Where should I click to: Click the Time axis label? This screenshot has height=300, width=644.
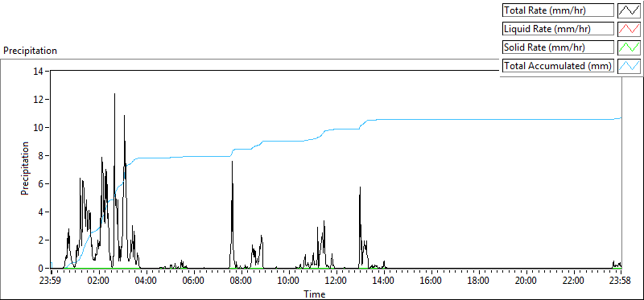pyautogui.click(x=315, y=294)
